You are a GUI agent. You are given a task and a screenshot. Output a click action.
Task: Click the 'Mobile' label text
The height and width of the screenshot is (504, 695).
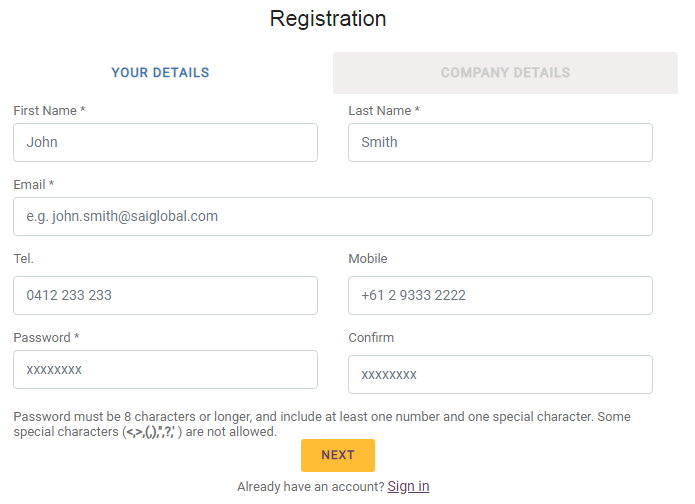click(368, 259)
